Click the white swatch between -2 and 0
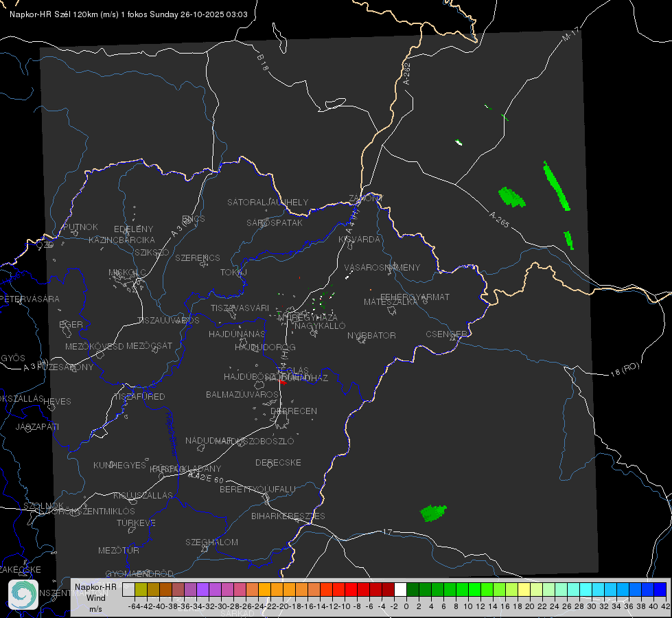672x618 pixels. click(x=400, y=589)
